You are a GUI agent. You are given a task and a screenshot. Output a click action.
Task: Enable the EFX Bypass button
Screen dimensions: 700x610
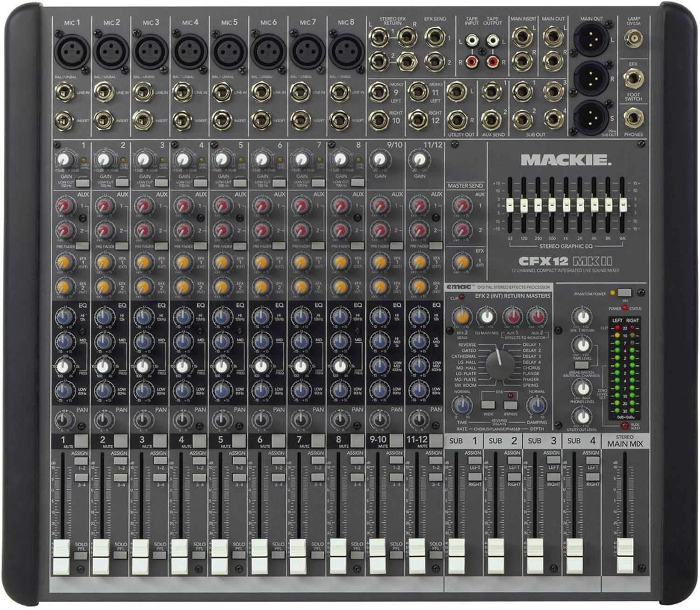[x=511, y=405]
